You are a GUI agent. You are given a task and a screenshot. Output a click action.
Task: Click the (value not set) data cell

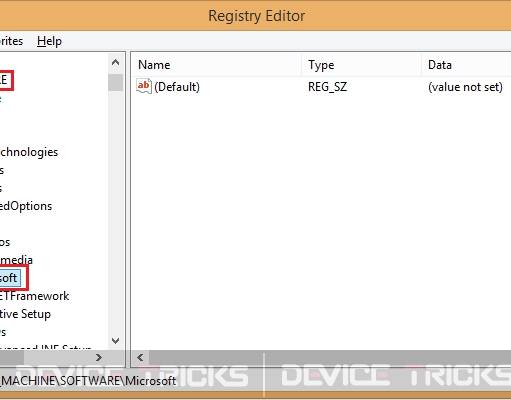click(465, 87)
